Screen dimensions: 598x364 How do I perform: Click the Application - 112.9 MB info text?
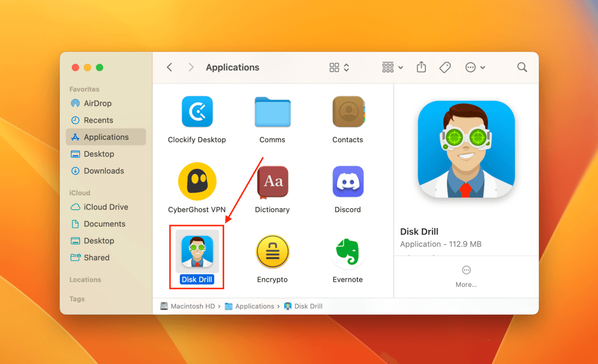pyautogui.click(x=441, y=244)
